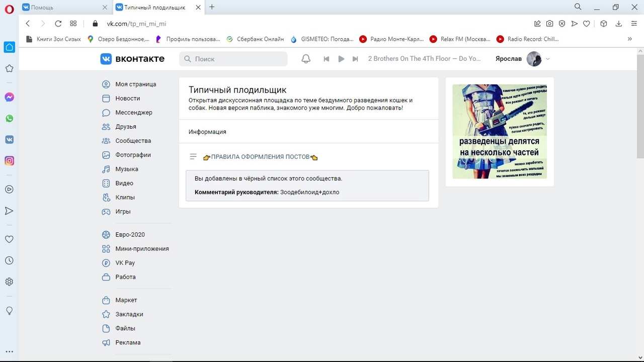Open the Speed Dial grid icon

[x=73, y=24]
